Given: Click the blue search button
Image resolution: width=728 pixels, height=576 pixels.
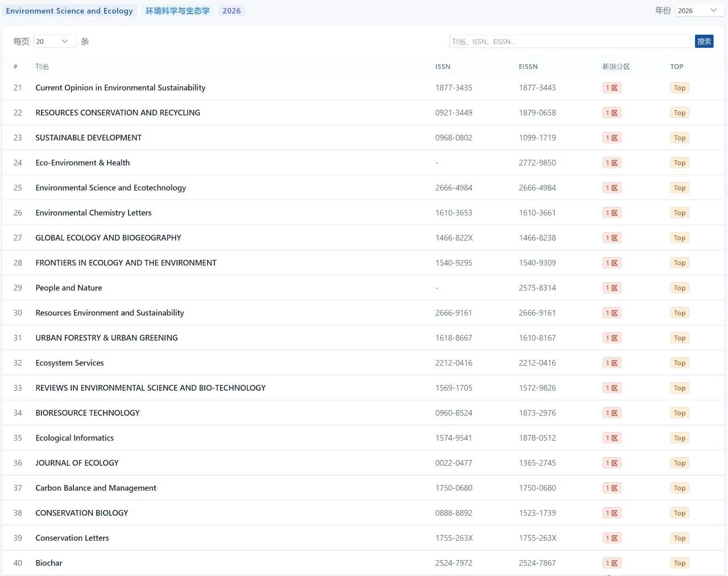Looking at the screenshot, I should pyautogui.click(x=704, y=42).
